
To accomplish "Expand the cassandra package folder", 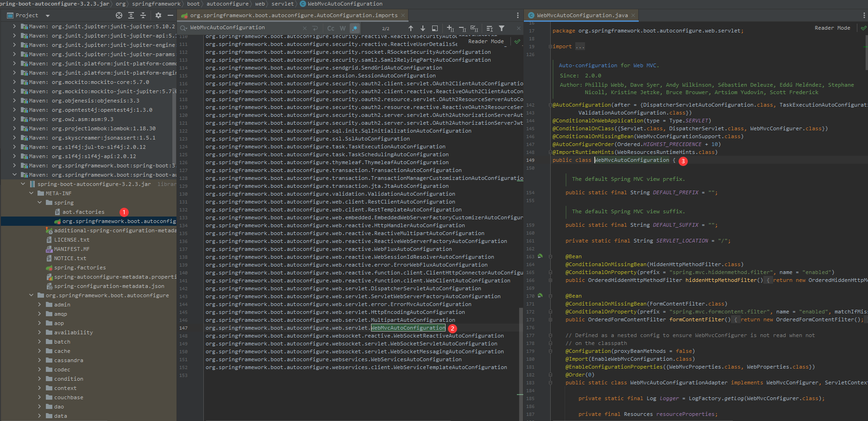I will point(40,360).
